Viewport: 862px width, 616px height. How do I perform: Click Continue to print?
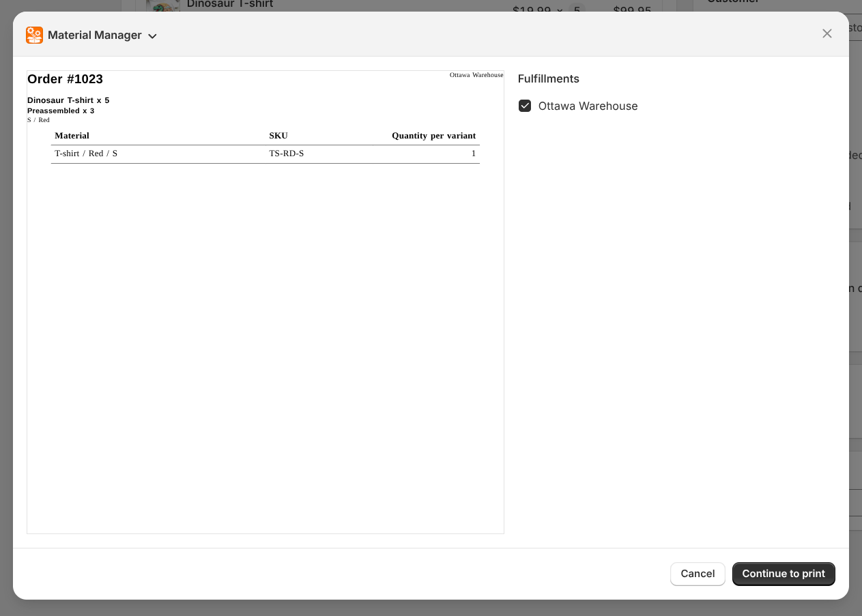pos(784,574)
